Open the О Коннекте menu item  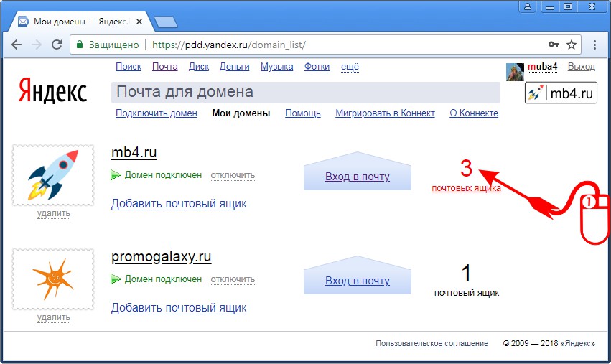[x=474, y=113]
